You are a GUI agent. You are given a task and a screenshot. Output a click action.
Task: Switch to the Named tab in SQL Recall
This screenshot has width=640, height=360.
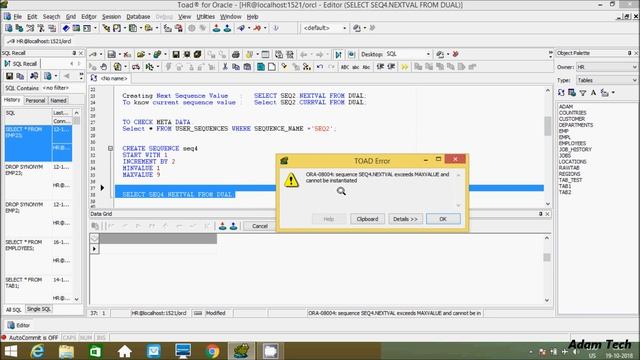[58, 100]
